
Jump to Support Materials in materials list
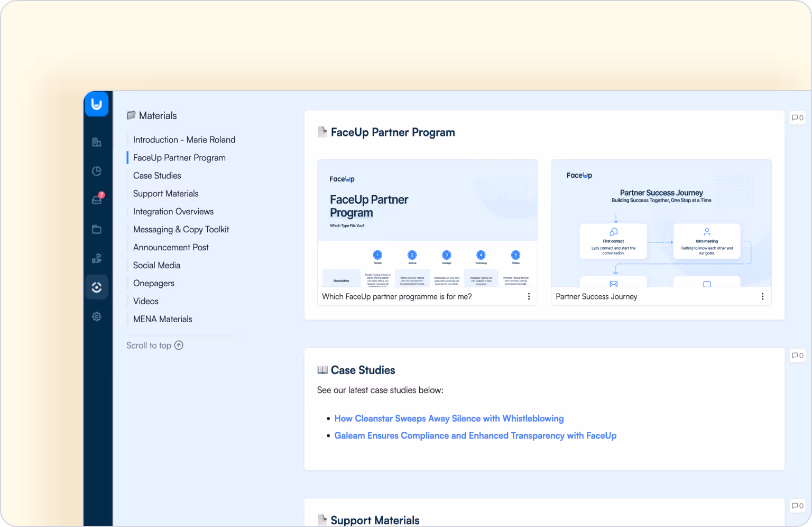pyautogui.click(x=166, y=194)
